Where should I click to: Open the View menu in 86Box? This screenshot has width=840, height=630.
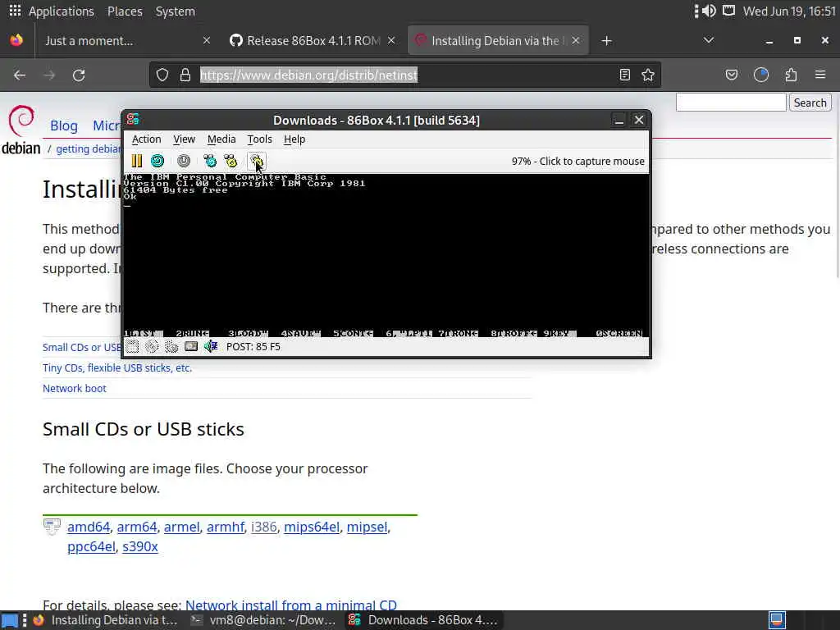tap(184, 139)
